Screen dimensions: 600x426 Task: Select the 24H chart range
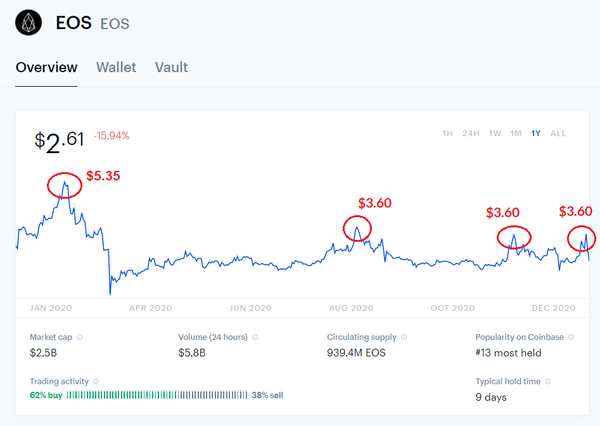(x=469, y=134)
